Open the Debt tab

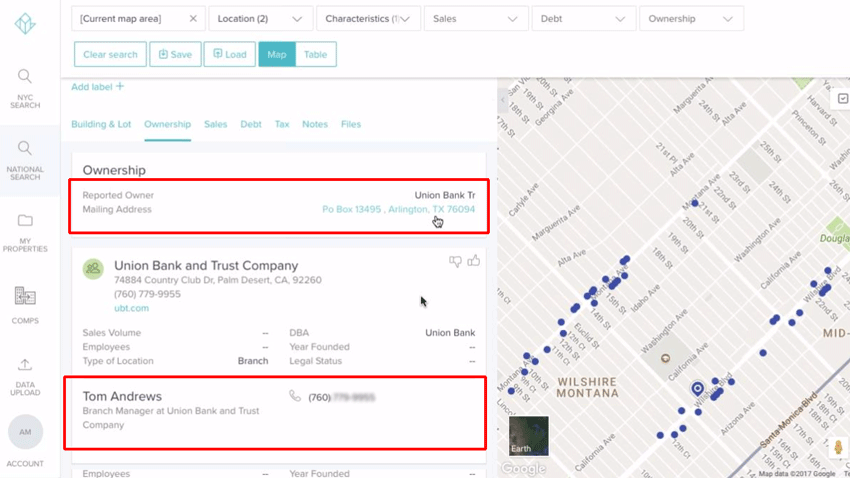tap(251, 124)
